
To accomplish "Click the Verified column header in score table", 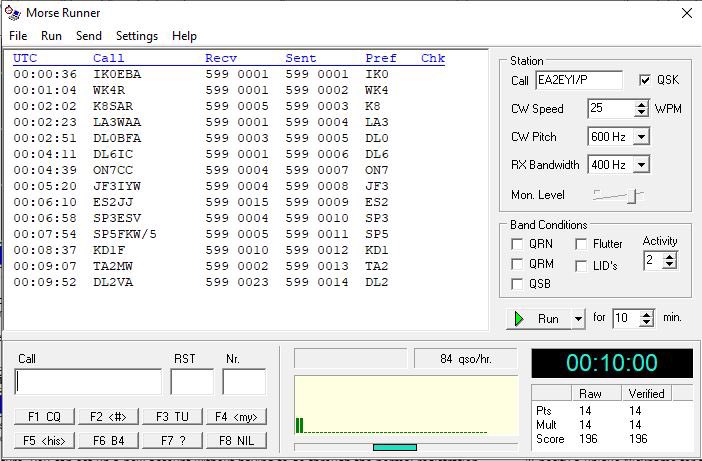I will [x=646, y=393].
